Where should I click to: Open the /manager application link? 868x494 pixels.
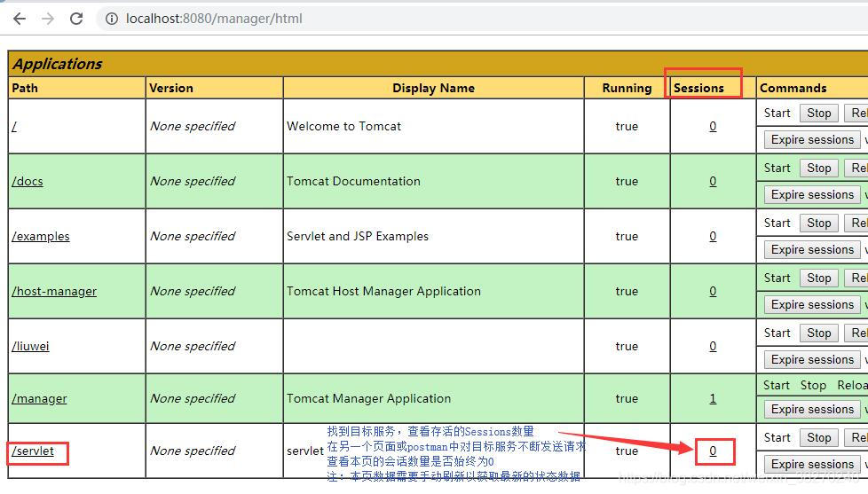pos(39,398)
